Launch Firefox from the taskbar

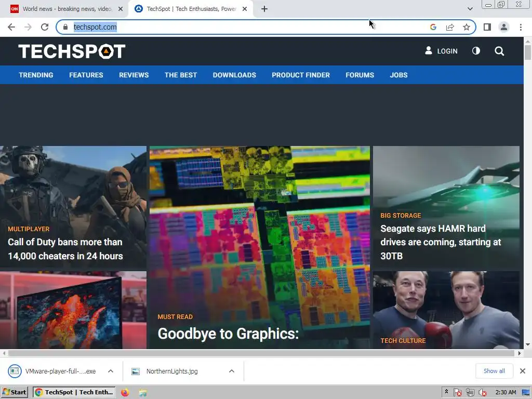(125, 392)
